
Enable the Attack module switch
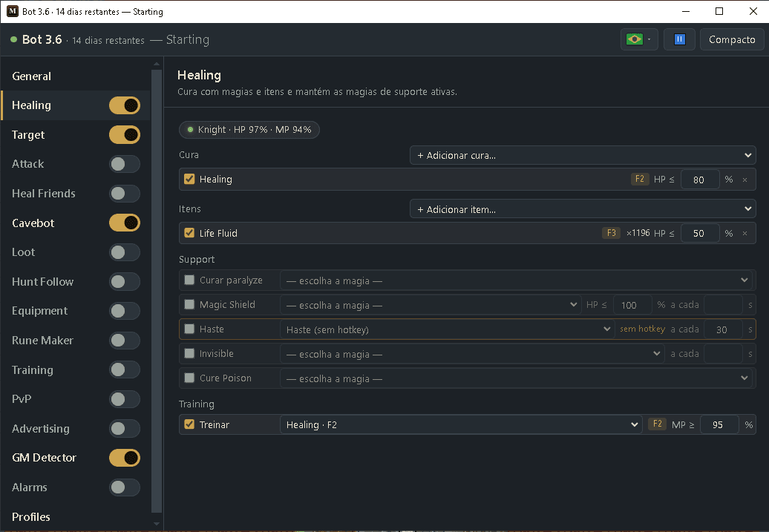click(125, 164)
